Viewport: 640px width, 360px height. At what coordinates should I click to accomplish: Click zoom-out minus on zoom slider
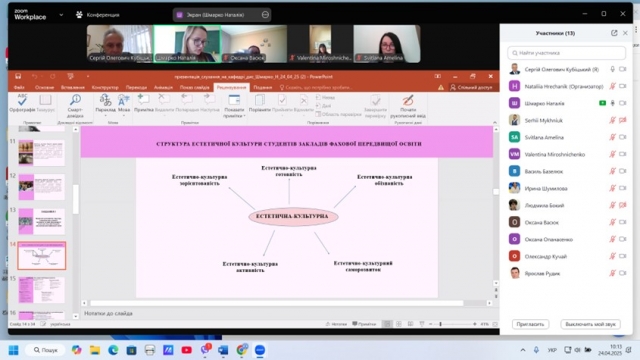[x=431, y=324]
